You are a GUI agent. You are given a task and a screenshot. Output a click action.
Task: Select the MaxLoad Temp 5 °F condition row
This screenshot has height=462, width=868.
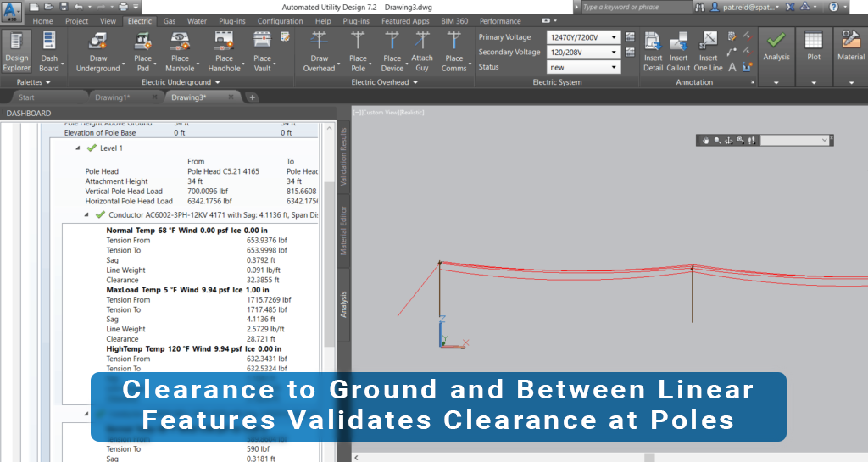(187, 289)
